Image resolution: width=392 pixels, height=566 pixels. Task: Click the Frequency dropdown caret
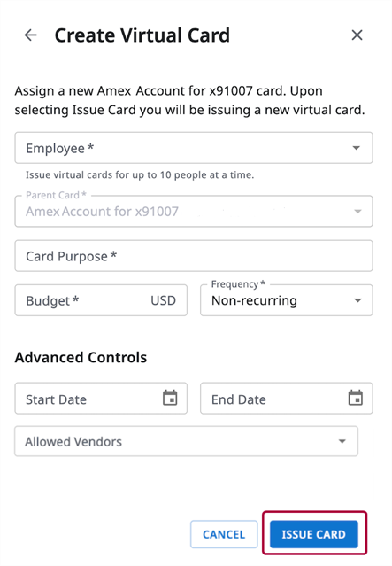click(357, 300)
